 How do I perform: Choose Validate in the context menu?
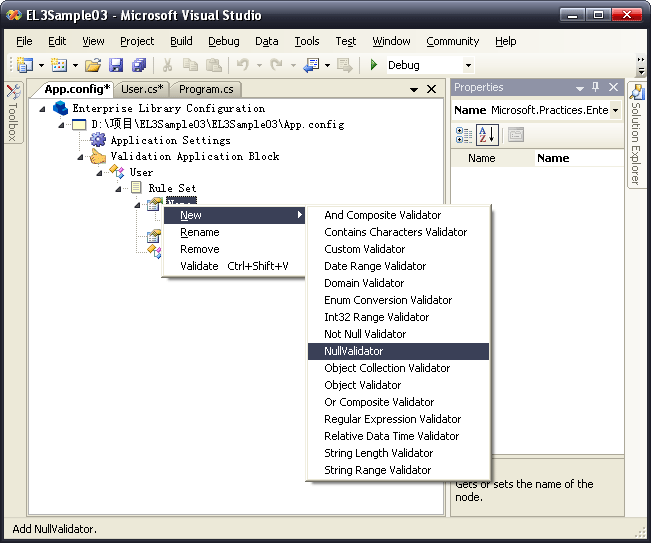234,266
